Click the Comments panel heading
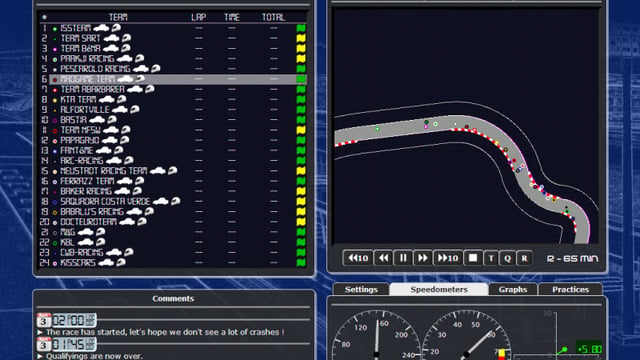Viewport: 640px width, 360px height. coord(173,298)
